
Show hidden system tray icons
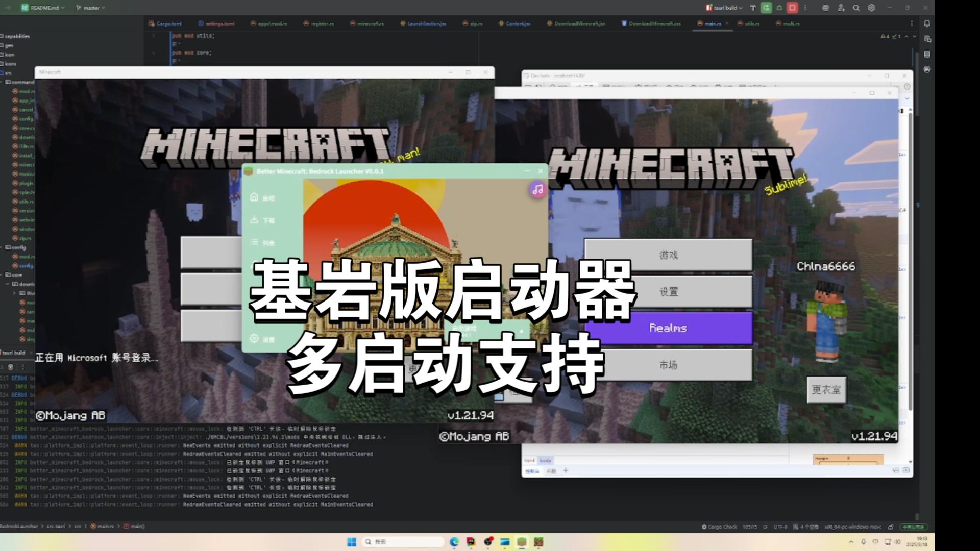851,542
